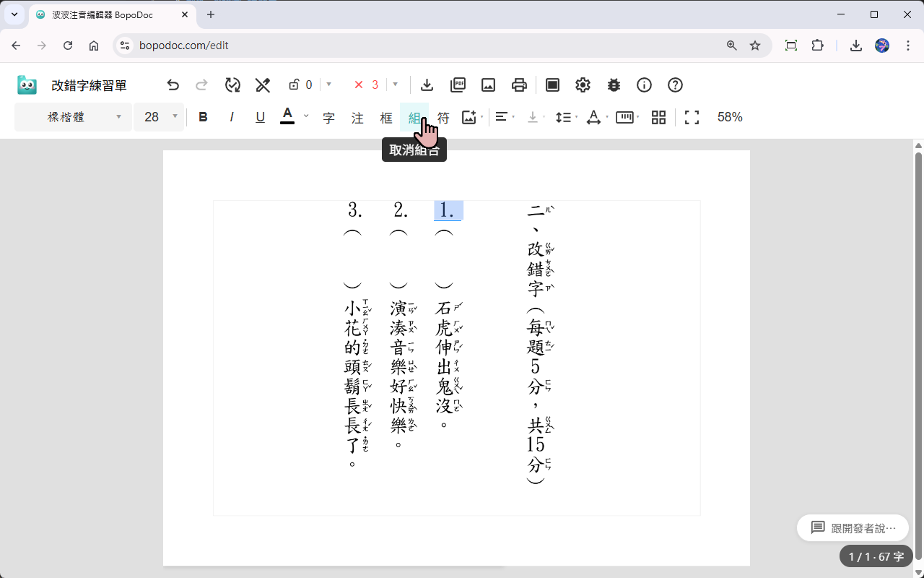Click the 框 frame tool
The height and width of the screenshot is (578, 924).
(x=385, y=117)
